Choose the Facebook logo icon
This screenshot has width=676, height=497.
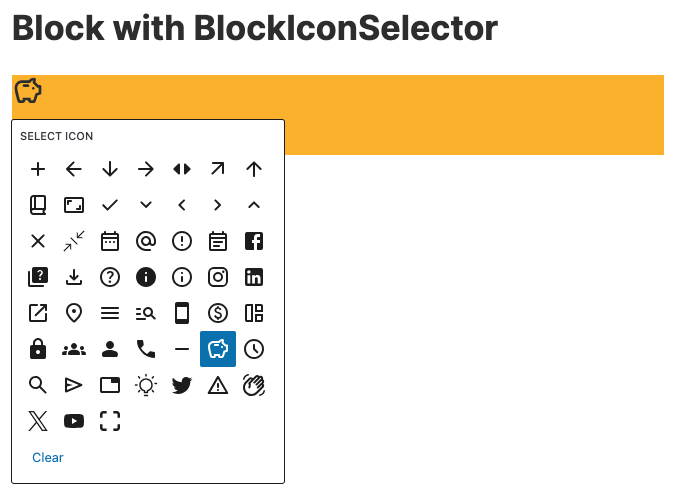click(x=254, y=241)
